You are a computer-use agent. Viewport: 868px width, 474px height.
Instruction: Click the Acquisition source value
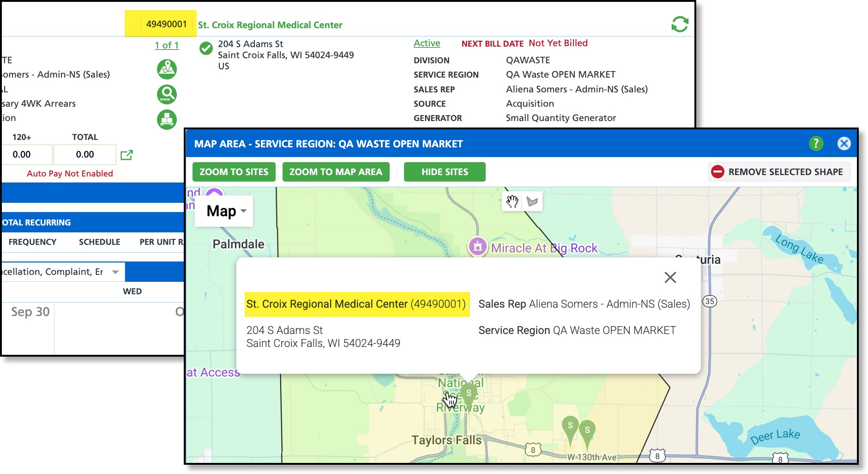(x=530, y=103)
